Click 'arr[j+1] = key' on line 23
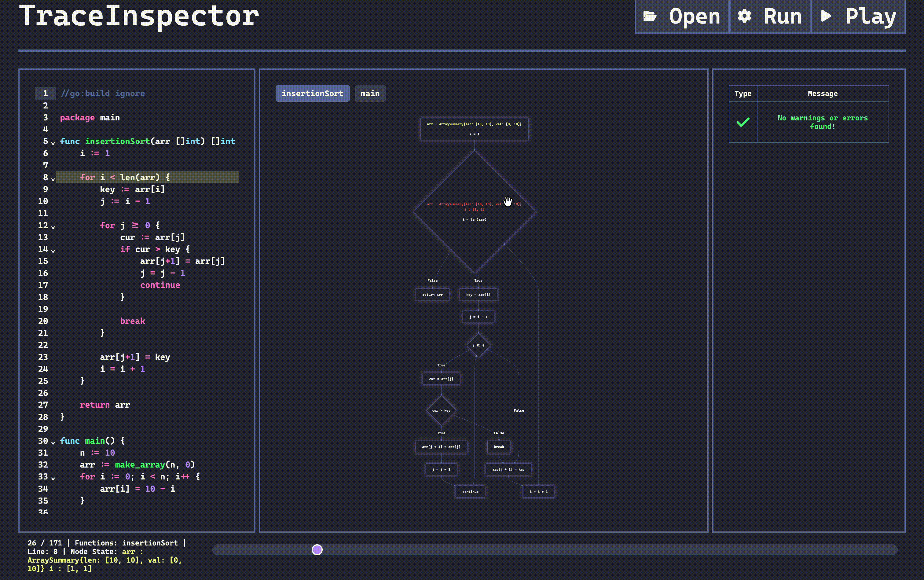Viewport: 924px width, 580px height. tap(135, 357)
